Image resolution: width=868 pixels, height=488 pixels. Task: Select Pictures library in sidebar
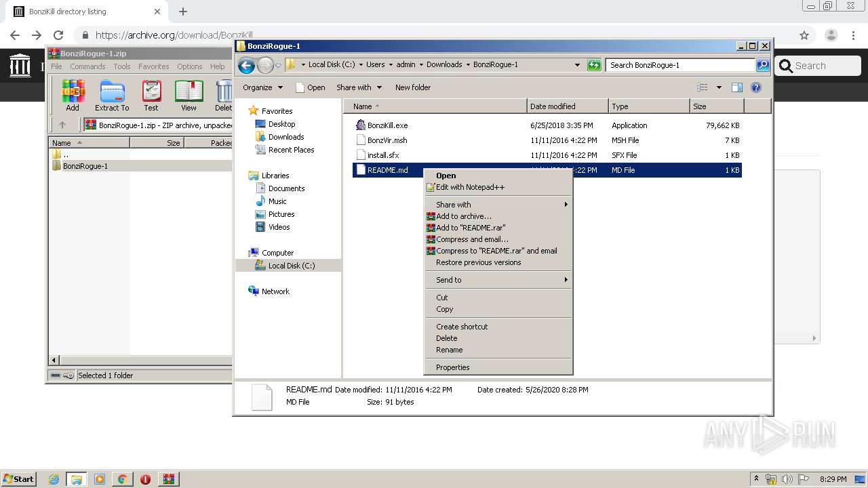pos(275,214)
